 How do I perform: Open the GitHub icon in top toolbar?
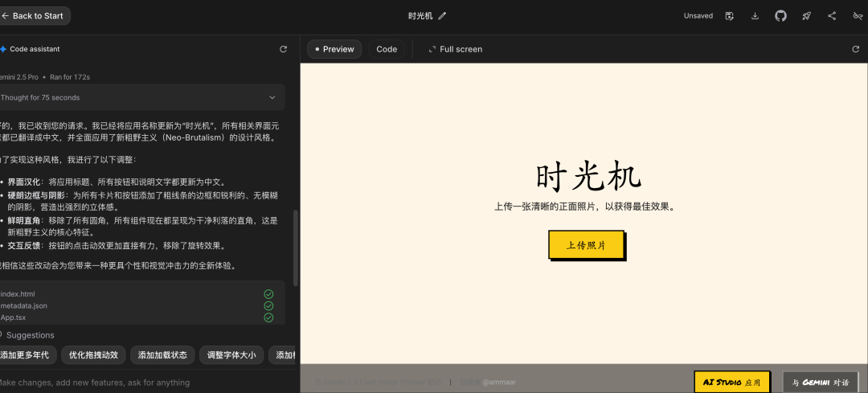(780, 15)
